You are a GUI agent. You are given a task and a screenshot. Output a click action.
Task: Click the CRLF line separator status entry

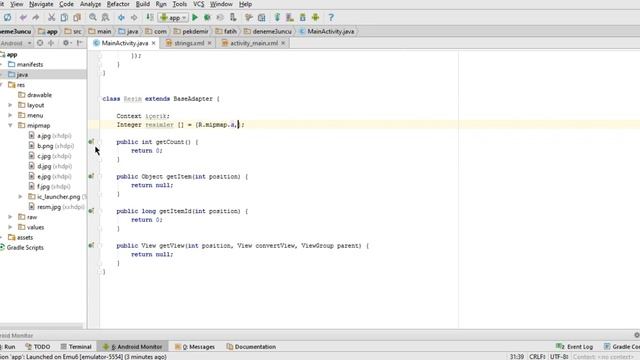[537, 356]
